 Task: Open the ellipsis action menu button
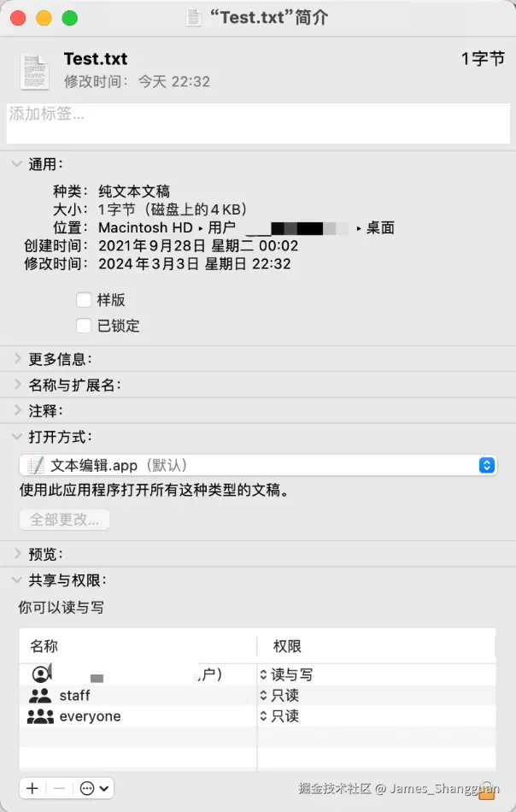[94, 788]
